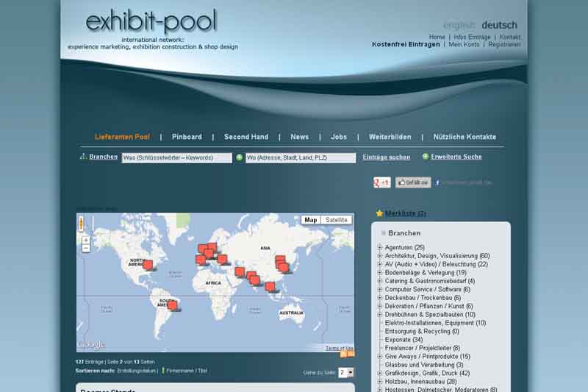
Task: Open the Gehe zu Seite page dropdown
Action: (x=345, y=372)
